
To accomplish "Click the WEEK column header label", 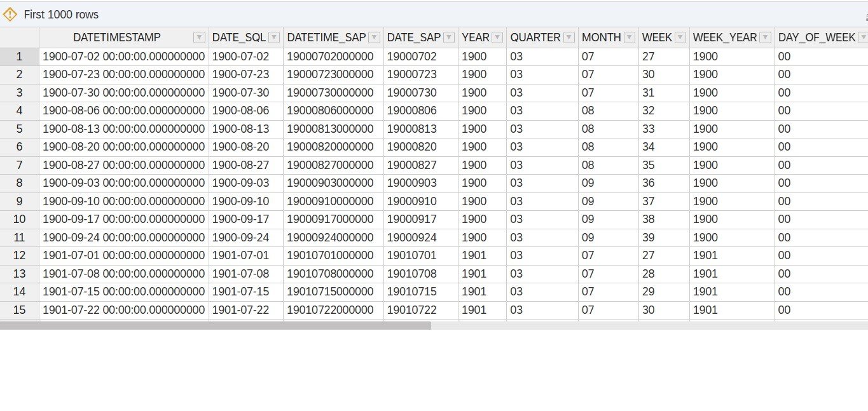I will click(x=658, y=37).
